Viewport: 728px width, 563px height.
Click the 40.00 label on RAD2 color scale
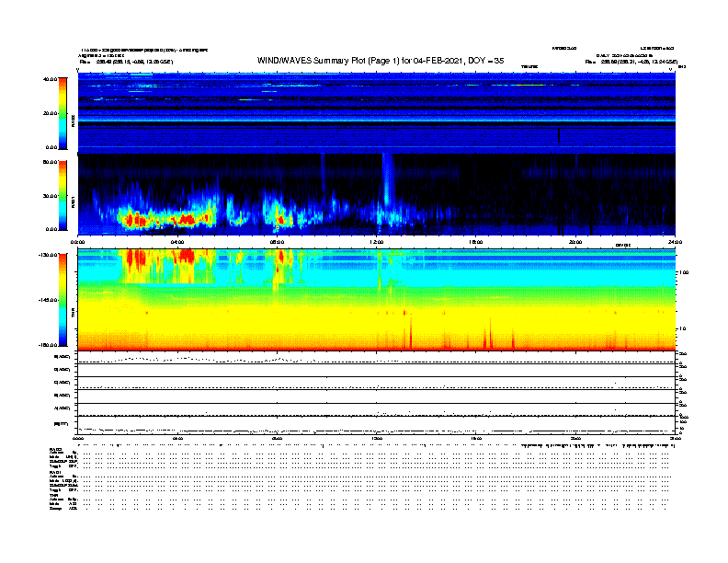(50, 79)
